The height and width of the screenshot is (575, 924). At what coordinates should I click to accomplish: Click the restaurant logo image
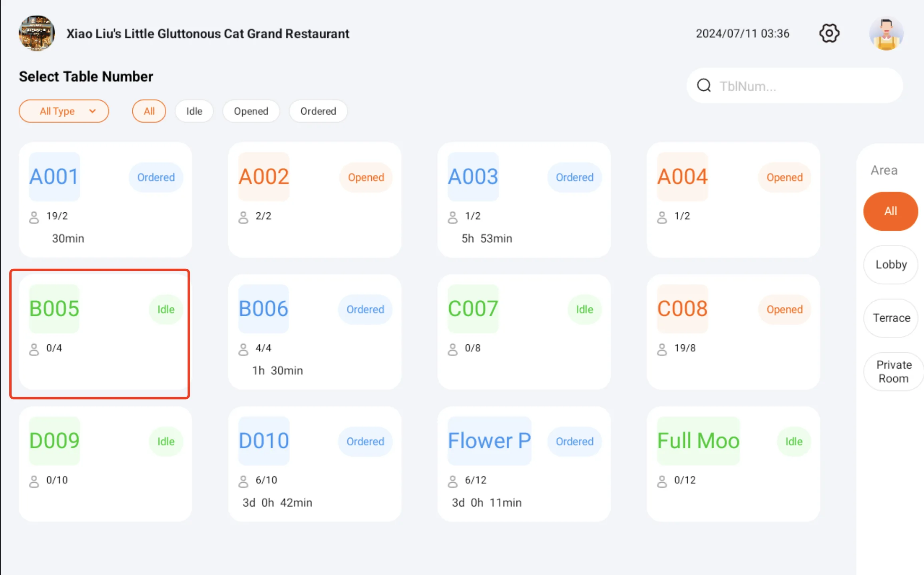tap(37, 34)
